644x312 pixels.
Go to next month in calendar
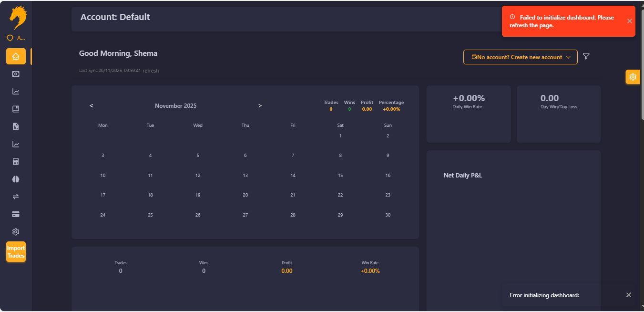(x=260, y=105)
